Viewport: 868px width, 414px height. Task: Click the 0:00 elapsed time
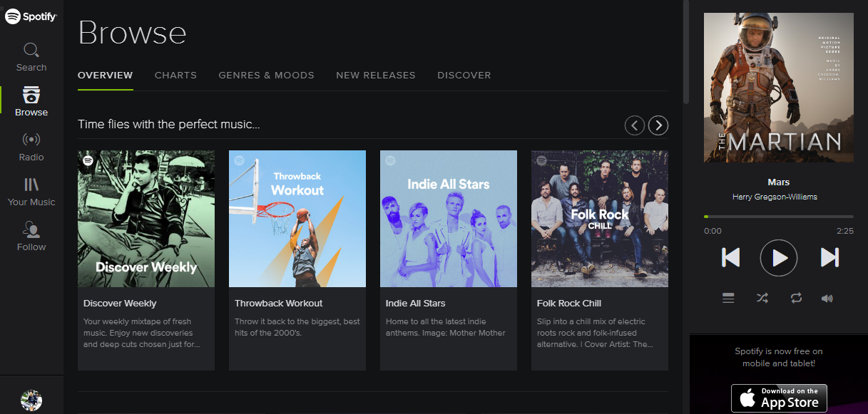(713, 231)
